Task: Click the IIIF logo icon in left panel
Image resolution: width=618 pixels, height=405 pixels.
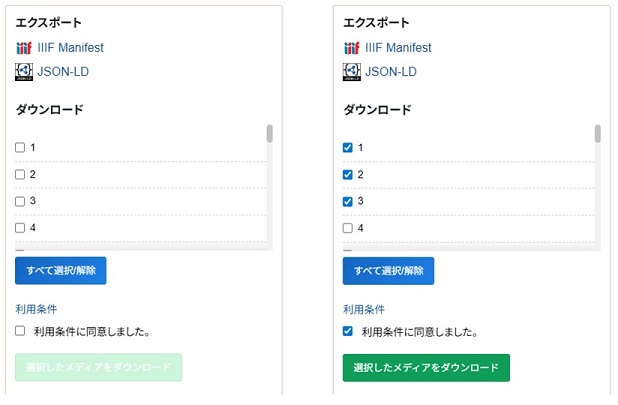Action: [x=24, y=48]
